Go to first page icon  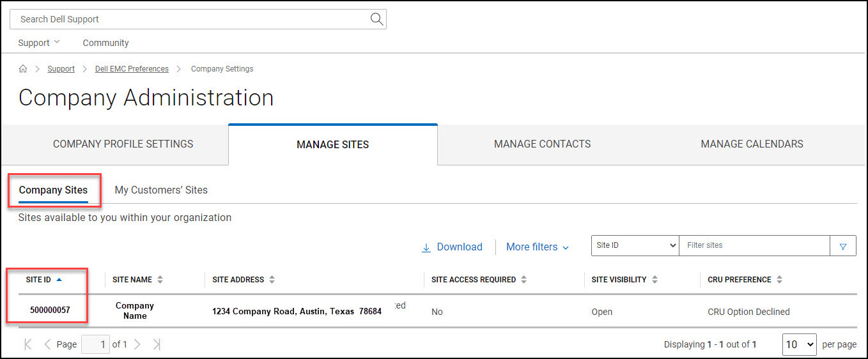tap(27, 344)
